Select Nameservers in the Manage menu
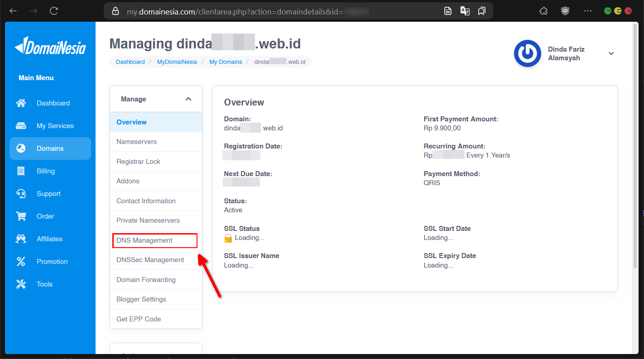 136,142
